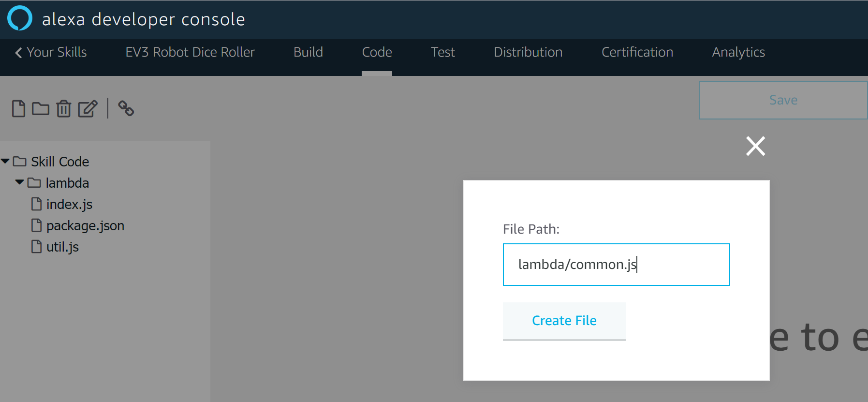Image resolution: width=868 pixels, height=402 pixels.
Task: Collapse the Skill Code folder arrow
Action: 5,161
